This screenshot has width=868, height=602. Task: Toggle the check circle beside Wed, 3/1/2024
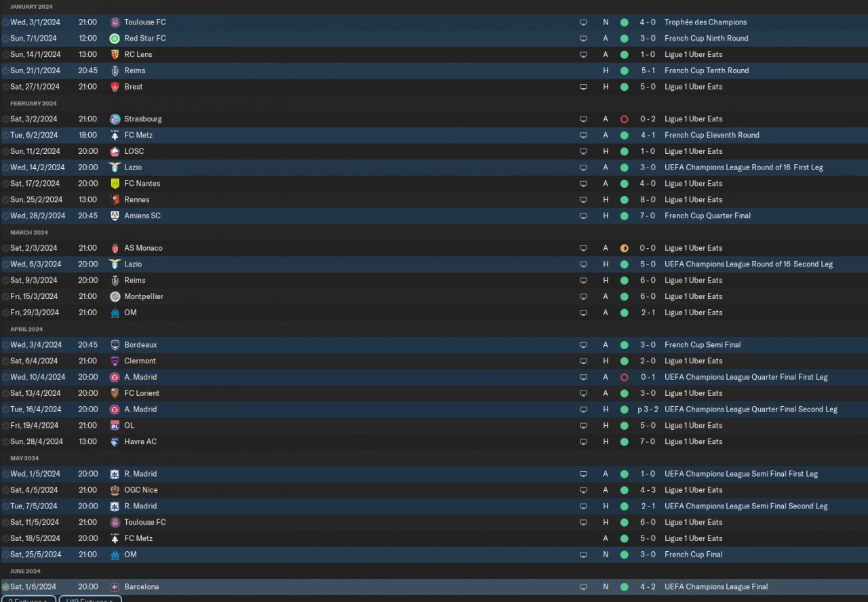tap(5, 22)
